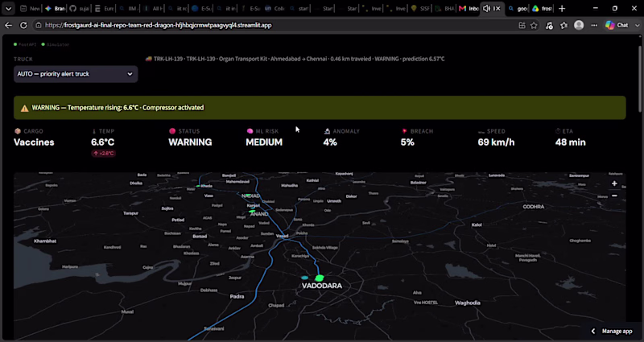The width and height of the screenshot is (644, 342).
Task: Click the warning triangle icon in alert banner
Action: point(25,108)
